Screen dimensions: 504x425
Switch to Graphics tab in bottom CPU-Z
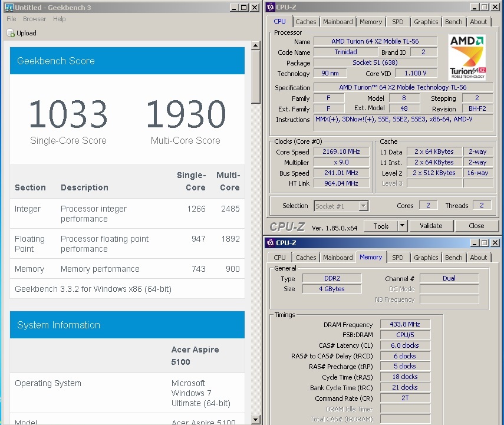pos(426,258)
